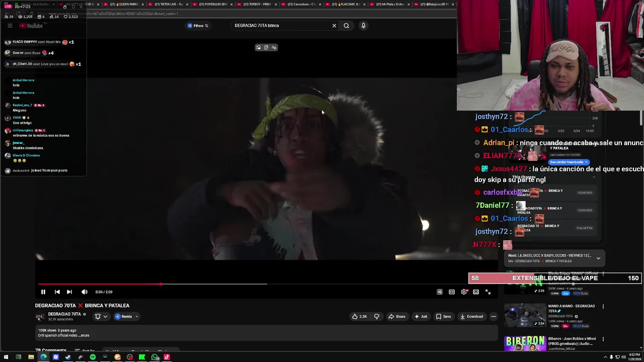Like the video with thumbs up 2.2K
This screenshot has width=644, height=362.
coord(359,316)
